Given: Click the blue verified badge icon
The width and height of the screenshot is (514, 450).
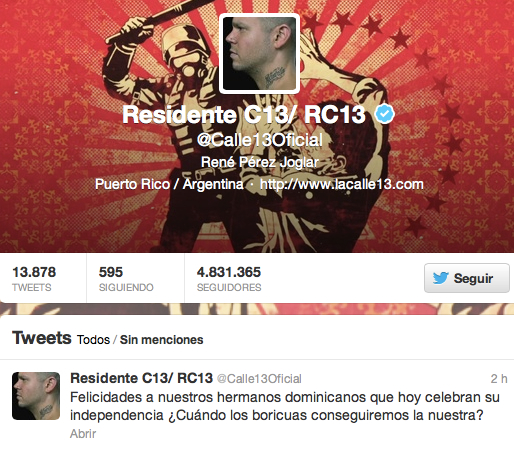Looking at the screenshot, I should point(385,114).
